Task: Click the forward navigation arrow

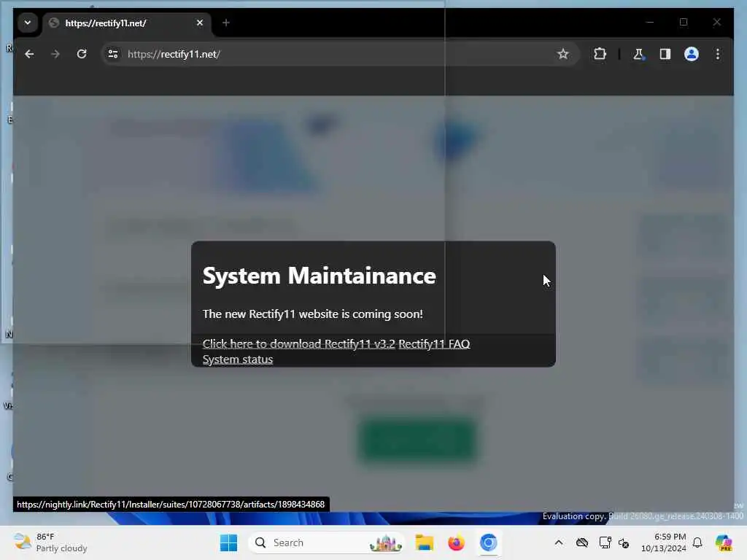Action: (x=55, y=54)
